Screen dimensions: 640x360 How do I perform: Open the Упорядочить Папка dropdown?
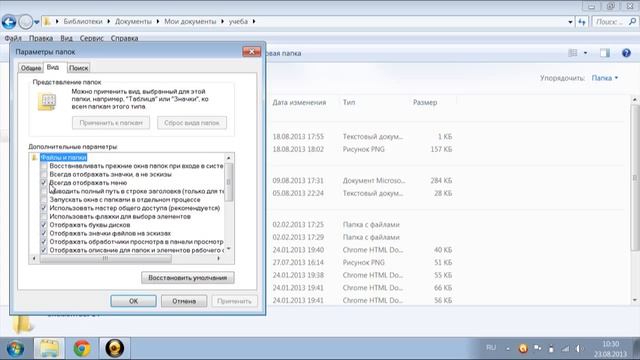pyautogui.click(x=605, y=78)
